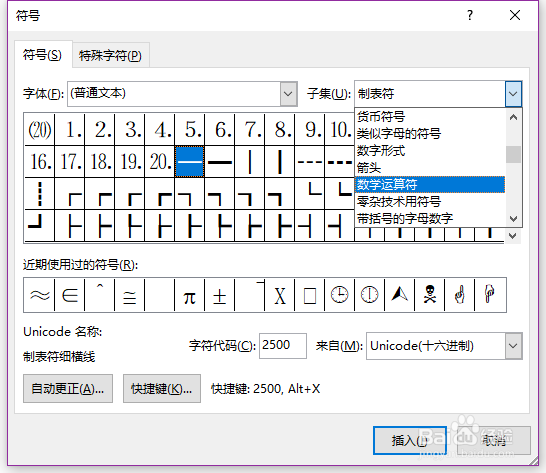
Task: Click the subset list scroll-down arrow
Action: pos(513,219)
